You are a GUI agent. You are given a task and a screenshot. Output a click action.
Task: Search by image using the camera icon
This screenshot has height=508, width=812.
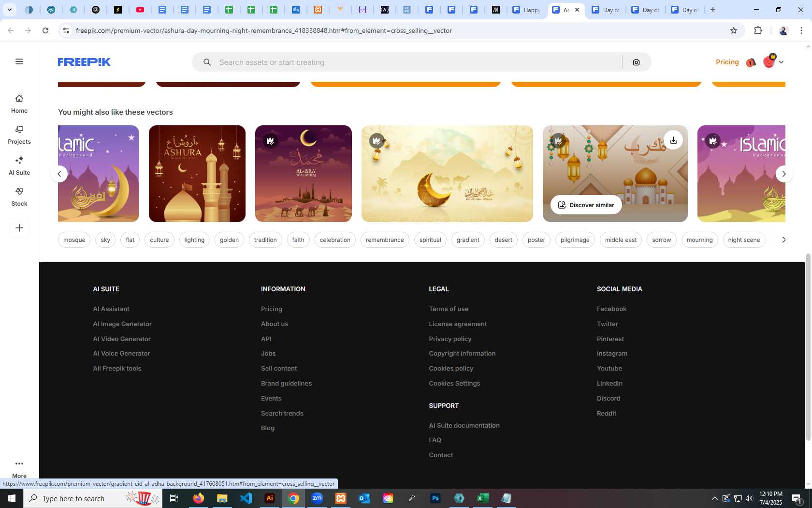pos(636,62)
